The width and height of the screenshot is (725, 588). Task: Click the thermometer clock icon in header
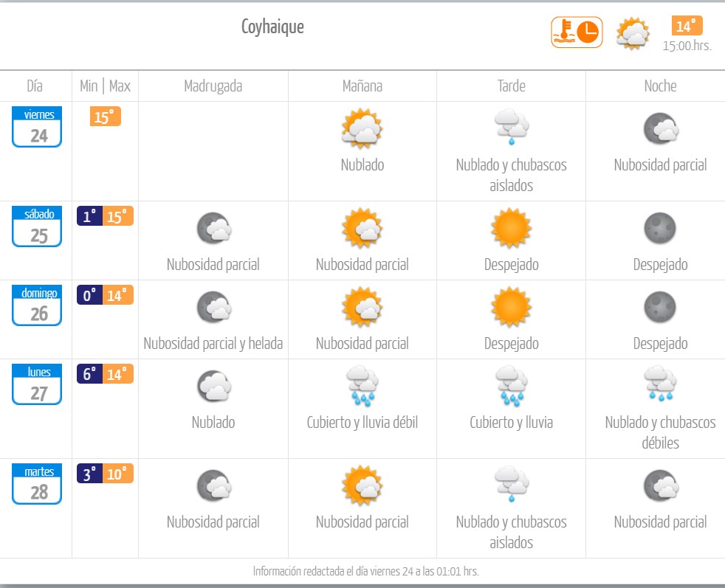click(x=577, y=32)
